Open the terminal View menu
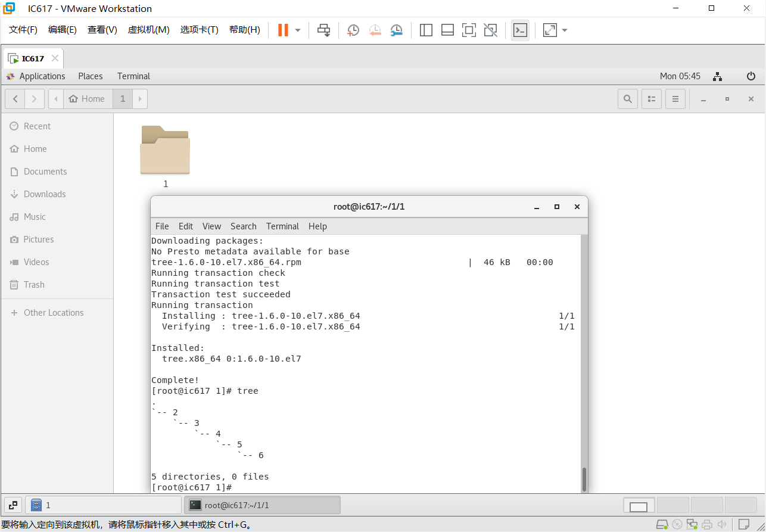Viewport: 766px width, 532px height. (x=211, y=226)
